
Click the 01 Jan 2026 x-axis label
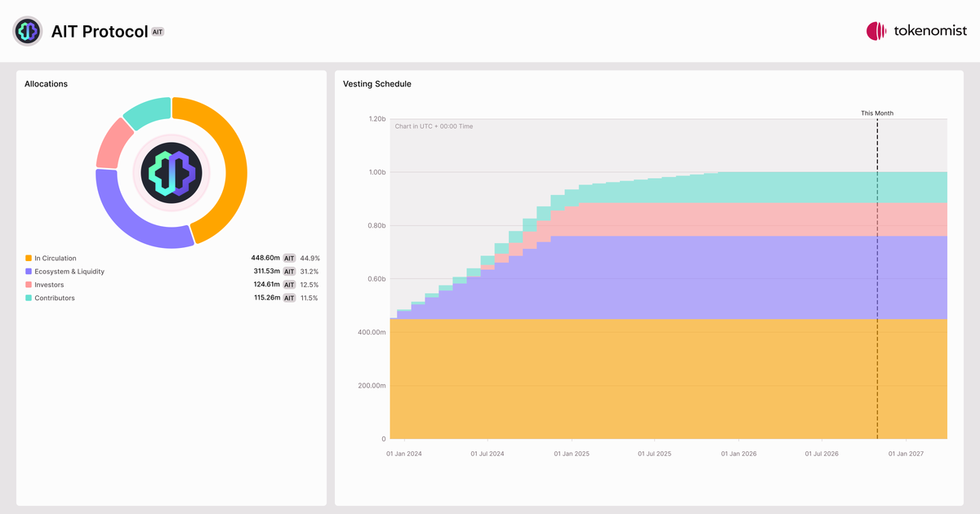[738, 454]
